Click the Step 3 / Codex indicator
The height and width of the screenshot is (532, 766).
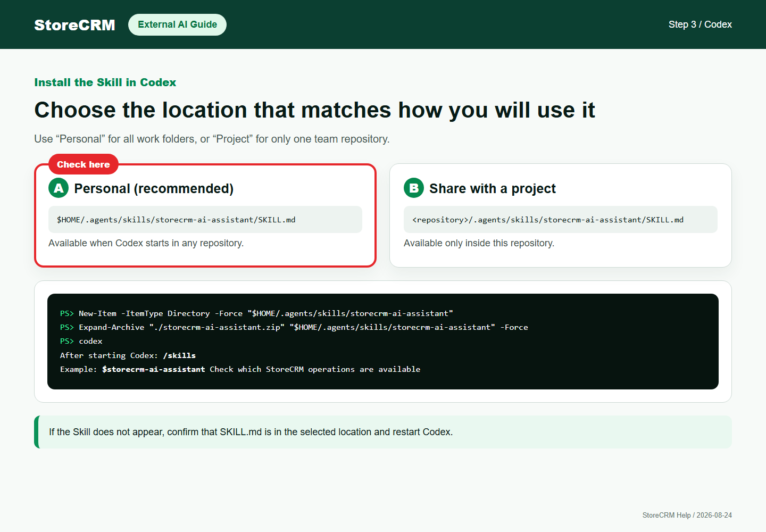coord(700,24)
